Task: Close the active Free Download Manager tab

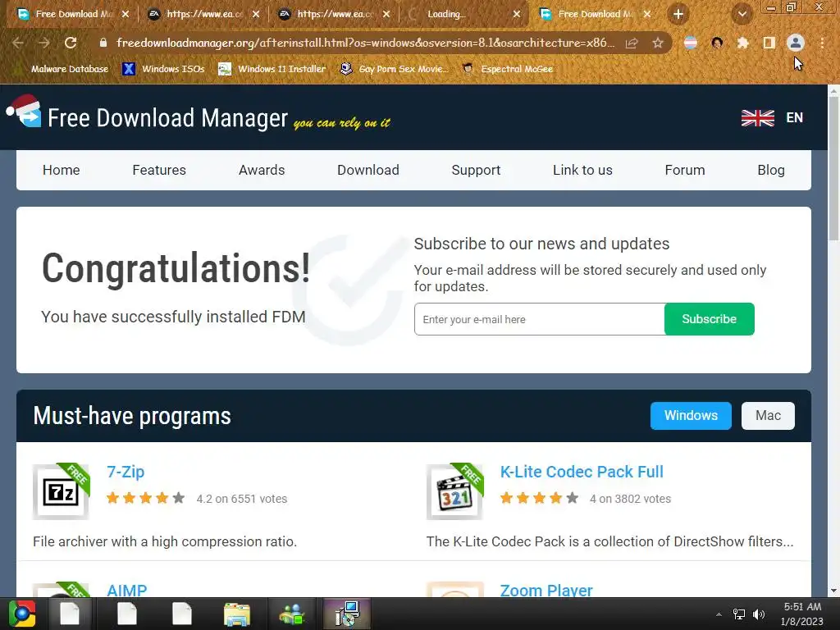Action: pyautogui.click(x=647, y=14)
